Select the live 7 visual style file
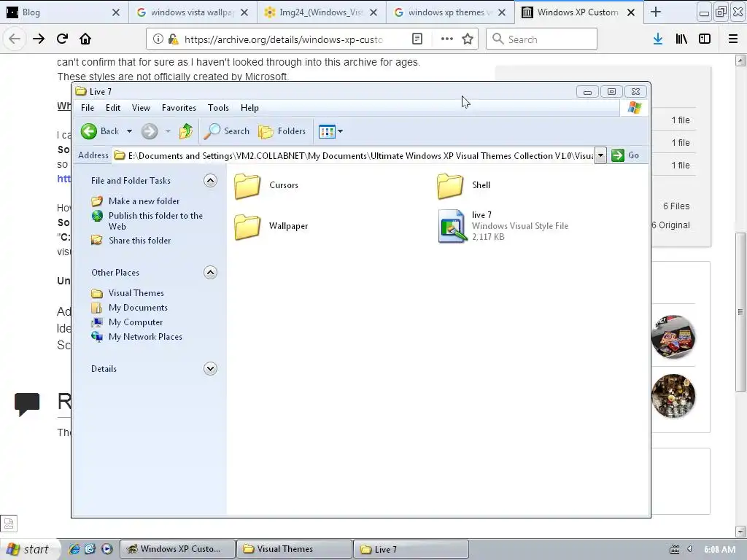Screen dimensions: 747x560 pos(503,226)
